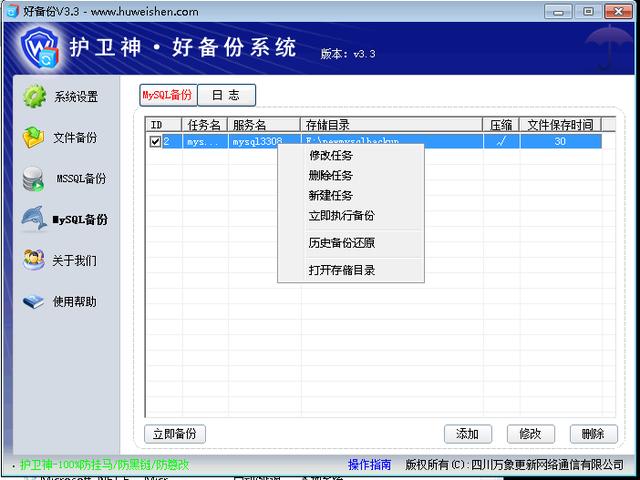Viewport: 640px width, 480px height.
Task: Click the 版本: v3.3 version text
Action: click(348, 54)
